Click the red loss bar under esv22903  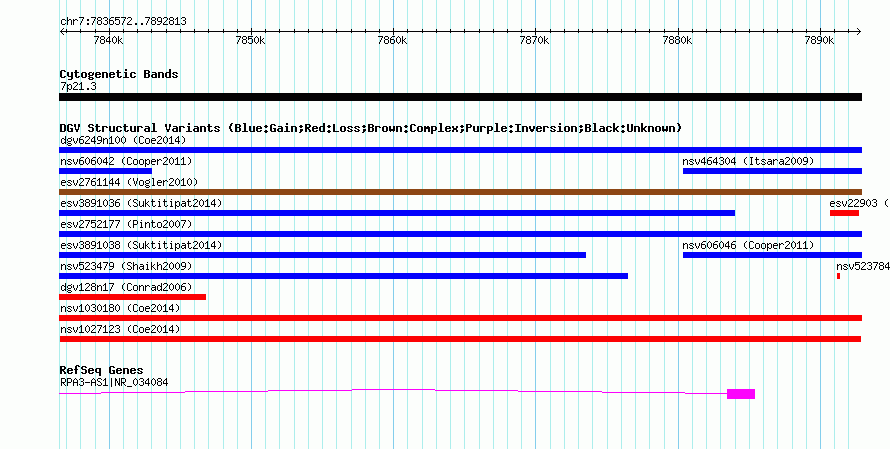pyautogui.click(x=844, y=213)
